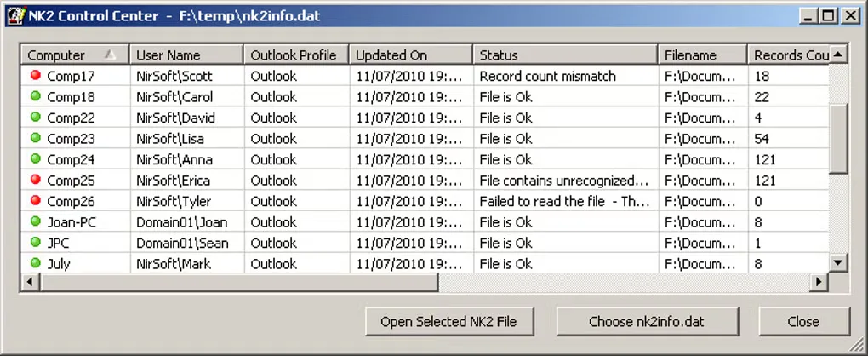Sort by the Records Count column header
The height and width of the screenshot is (356, 868).
tap(788, 55)
